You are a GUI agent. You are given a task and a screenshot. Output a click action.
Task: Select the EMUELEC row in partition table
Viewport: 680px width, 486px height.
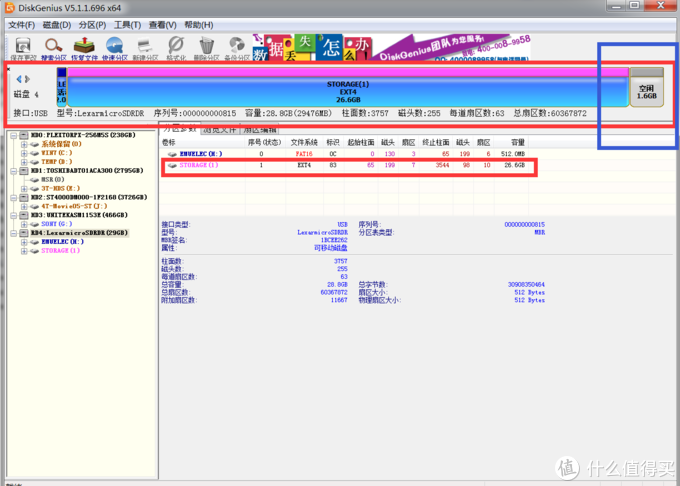click(344, 154)
